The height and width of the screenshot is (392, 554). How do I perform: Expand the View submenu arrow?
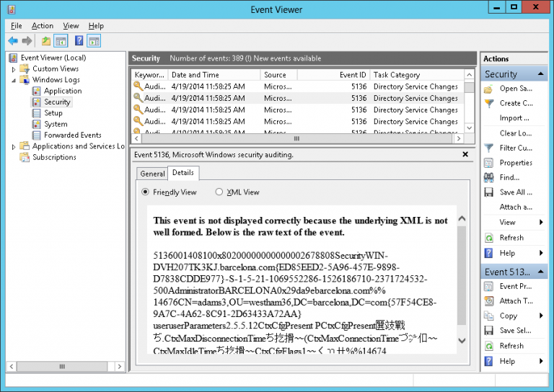541,222
